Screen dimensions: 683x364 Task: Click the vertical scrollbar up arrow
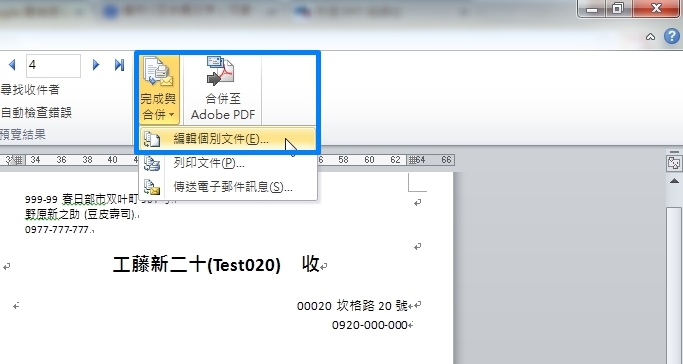pyautogui.click(x=674, y=180)
